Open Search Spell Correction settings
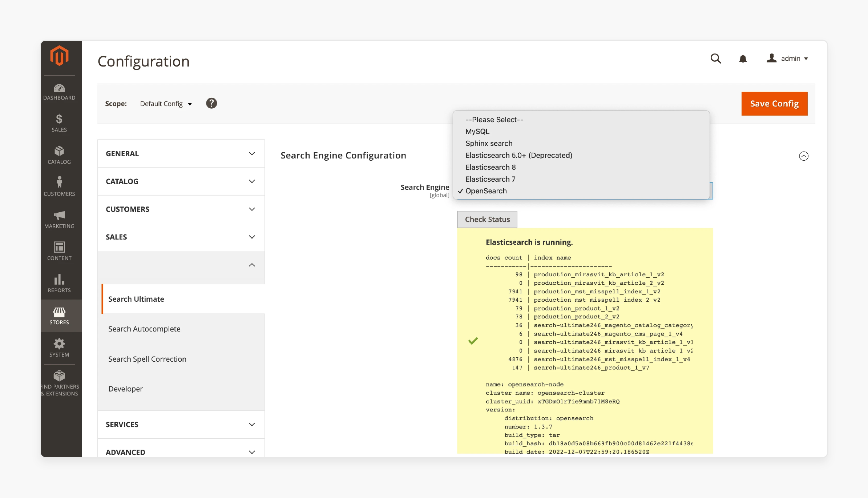Screen dimensions: 868x498 click(147, 359)
